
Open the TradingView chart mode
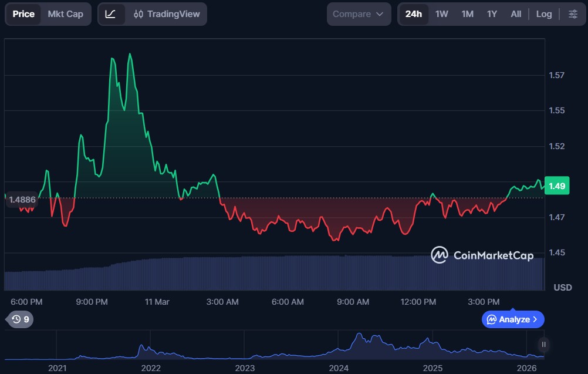click(x=167, y=14)
